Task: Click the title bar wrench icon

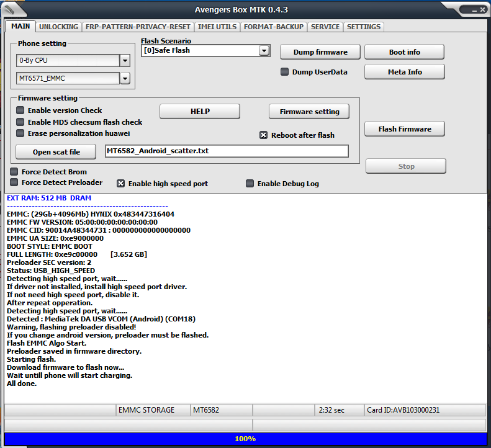Action: (10, 10)
